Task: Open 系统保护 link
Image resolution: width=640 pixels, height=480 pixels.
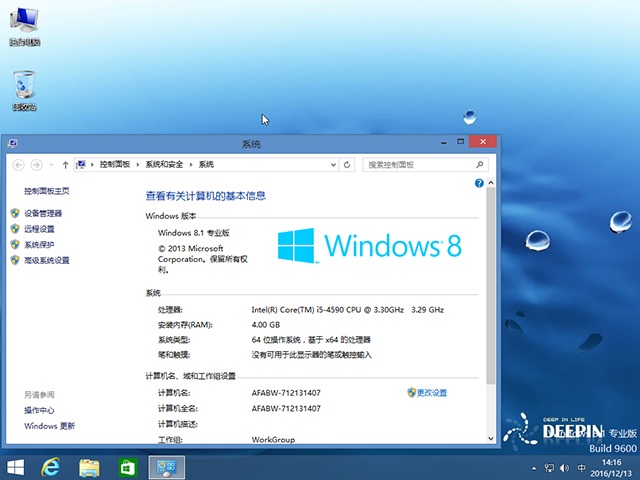Action: click(x=39, y=244)
